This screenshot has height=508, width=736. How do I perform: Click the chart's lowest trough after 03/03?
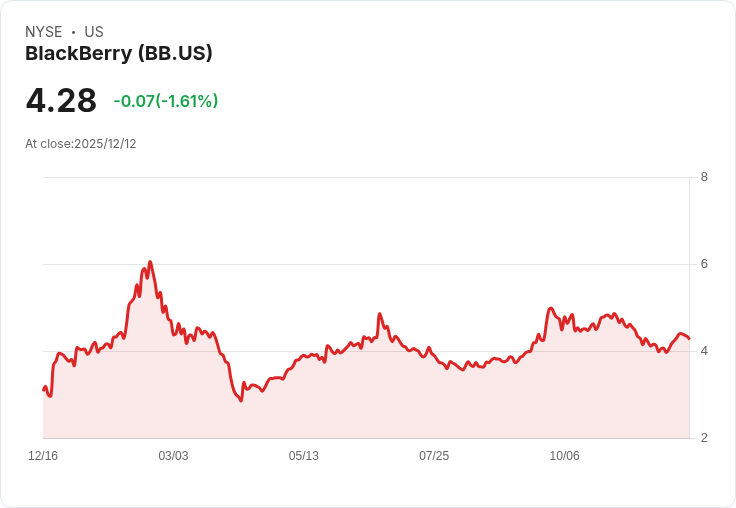point(241,400)
